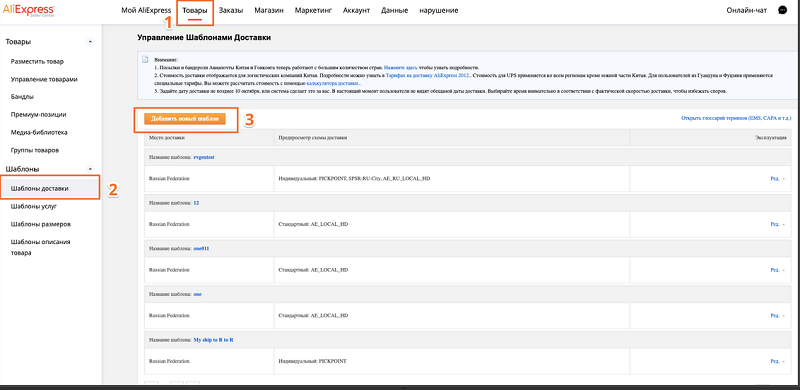The width and height of the screenshot is (800, 390).
Task: Click the калькулятора доставки link
Action: pyautogui.click(x=334, y=83)
